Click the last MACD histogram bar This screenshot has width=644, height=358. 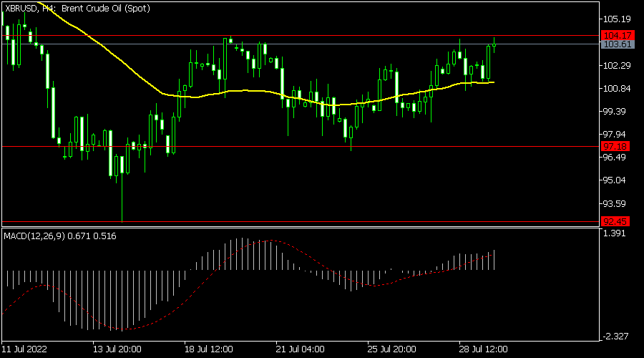[x=494, y=260]
